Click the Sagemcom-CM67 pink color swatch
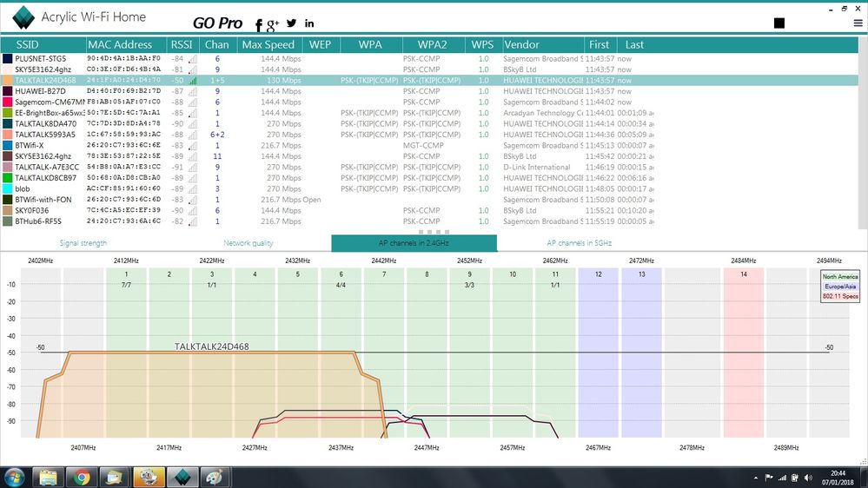 click(7, 102)
